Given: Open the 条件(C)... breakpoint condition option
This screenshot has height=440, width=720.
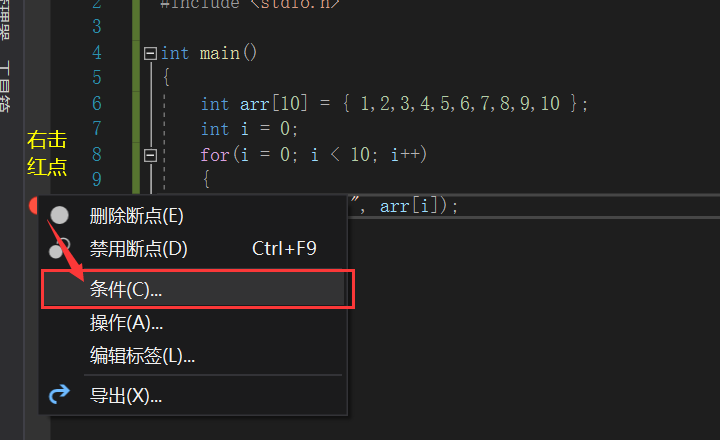Looking at the screenshot, I should click(193, 289).
